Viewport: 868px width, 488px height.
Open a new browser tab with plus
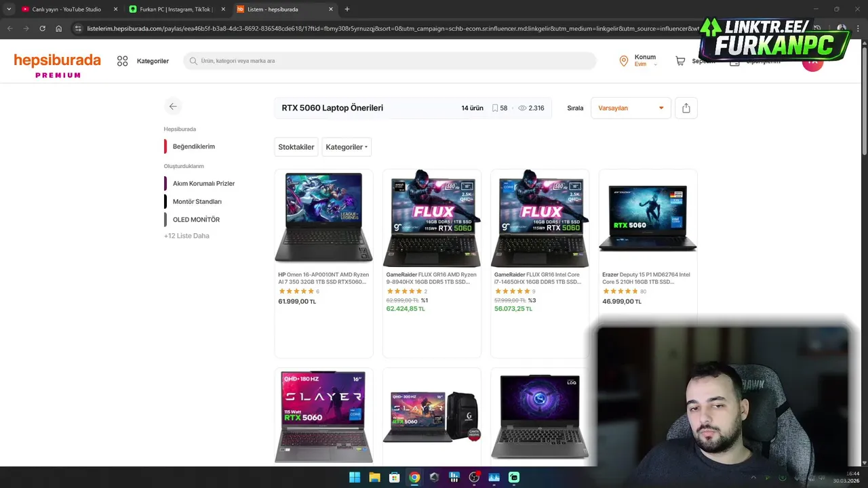click(x=347, y=9)
